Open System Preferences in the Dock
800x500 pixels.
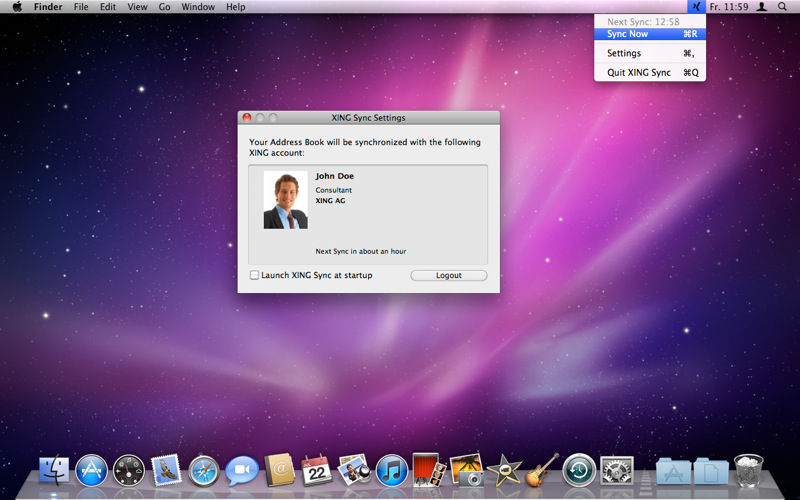617,470
